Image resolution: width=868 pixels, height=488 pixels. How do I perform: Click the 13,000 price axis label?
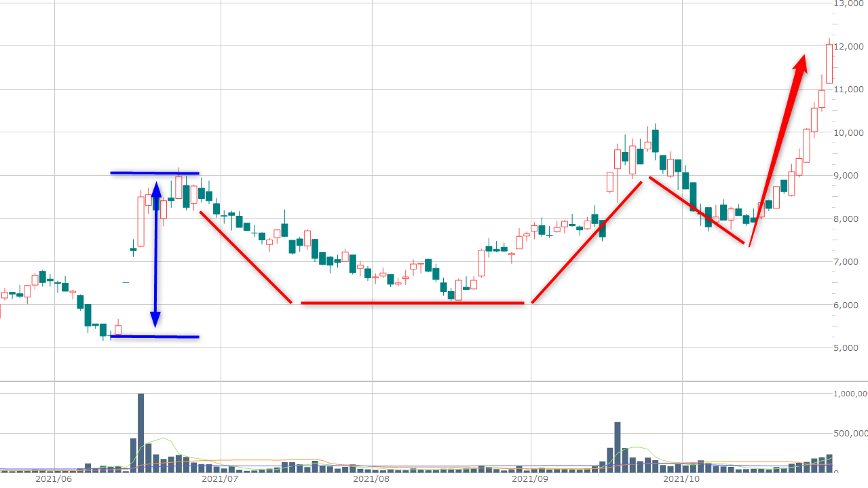pos(849,4)
